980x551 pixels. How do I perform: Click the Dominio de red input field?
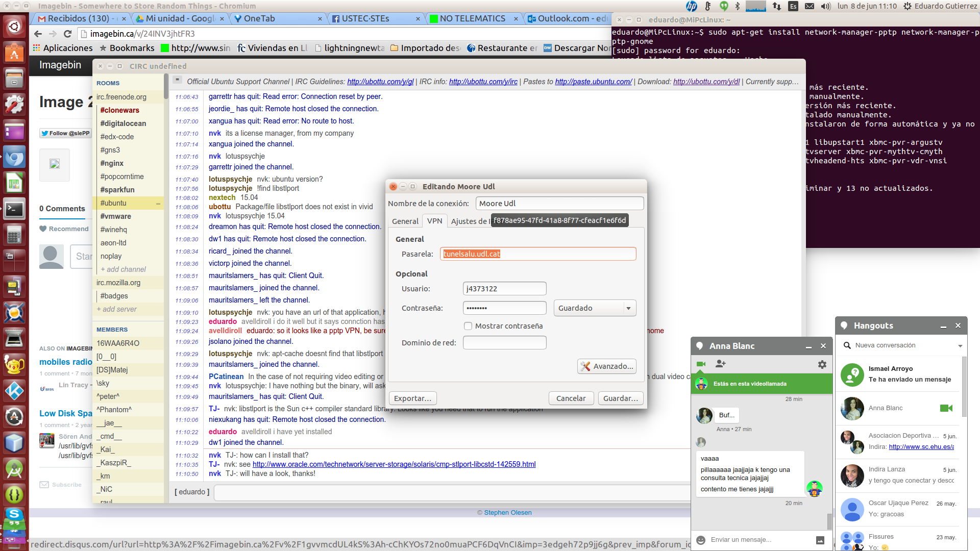504,343
